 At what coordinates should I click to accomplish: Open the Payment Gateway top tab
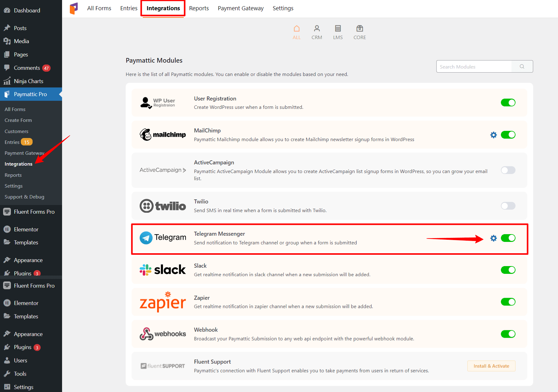[241, 8]
